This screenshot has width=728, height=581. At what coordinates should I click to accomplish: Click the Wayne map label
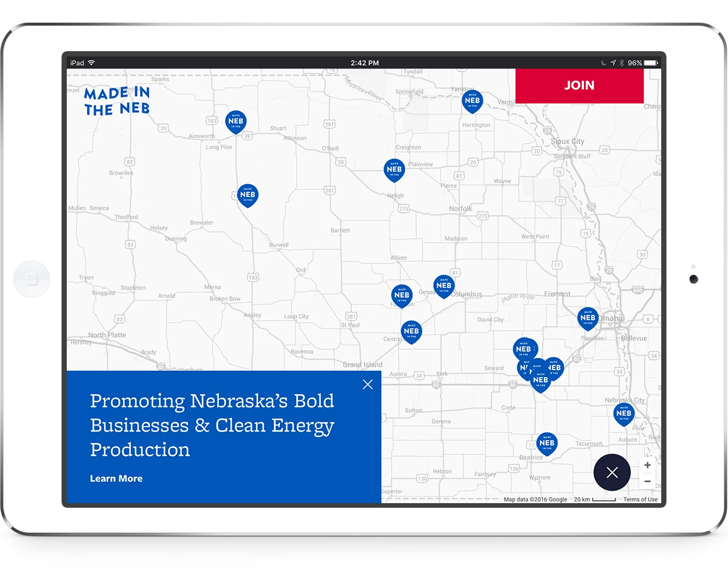(502, 181)
